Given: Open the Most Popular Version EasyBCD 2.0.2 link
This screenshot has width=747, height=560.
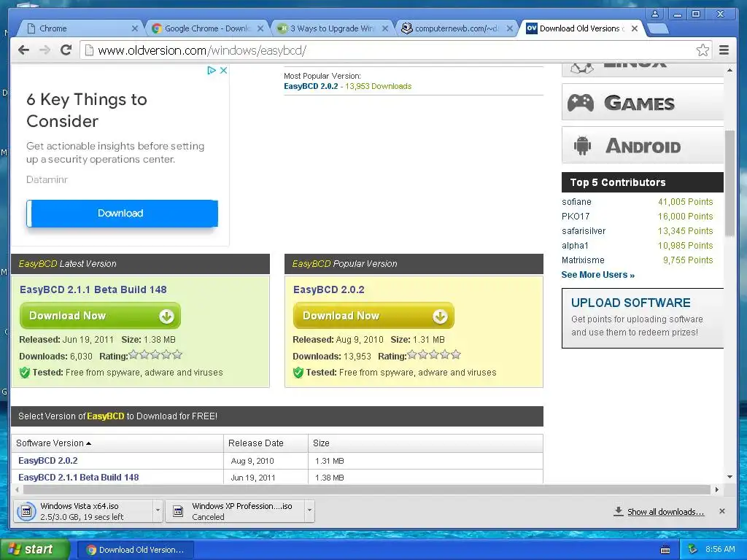Looking at the screenshot, I should (x=311, y=86).
